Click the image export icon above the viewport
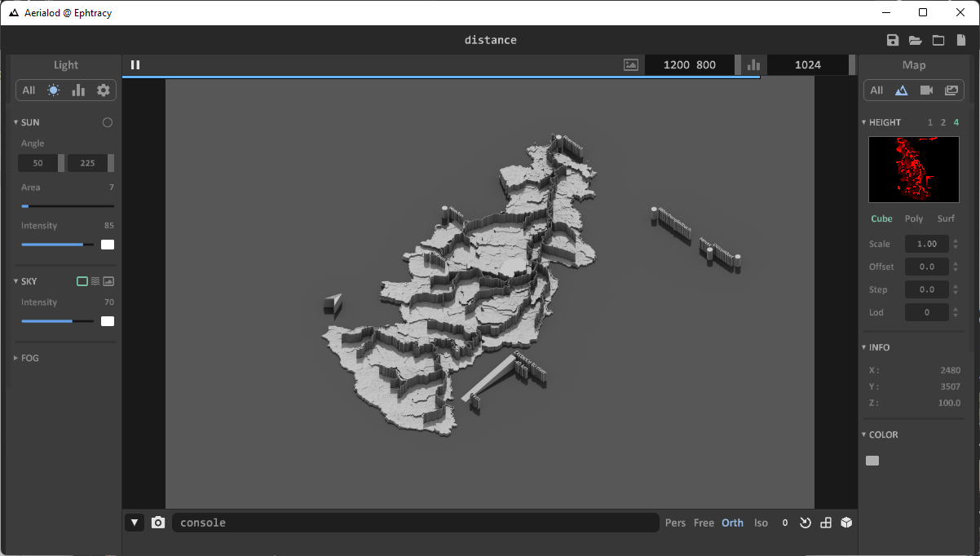Screen dimensions: 980x556 (630, 64)
